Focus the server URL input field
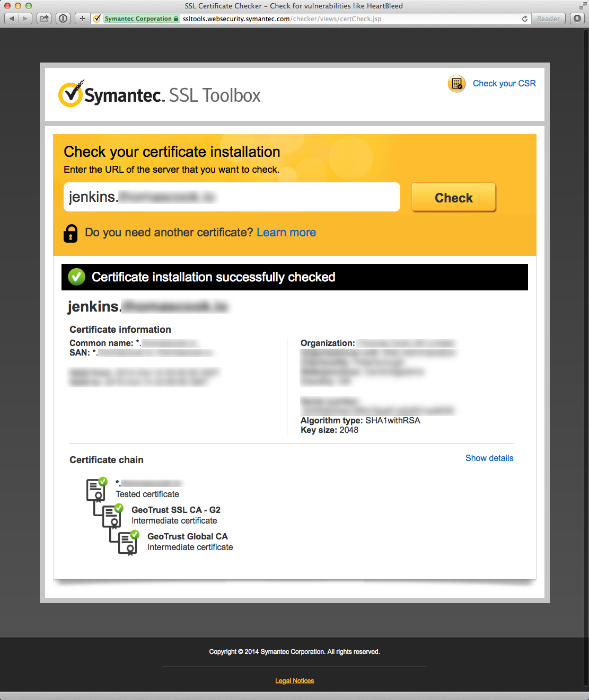This screenshot has height=700, width=589. click(232, 197)
